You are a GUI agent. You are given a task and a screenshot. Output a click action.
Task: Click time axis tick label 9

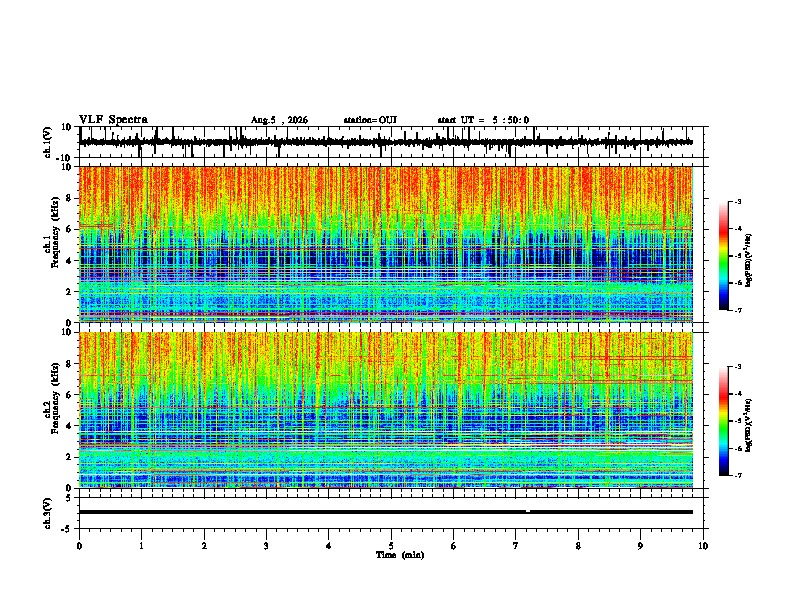point(640,546)
